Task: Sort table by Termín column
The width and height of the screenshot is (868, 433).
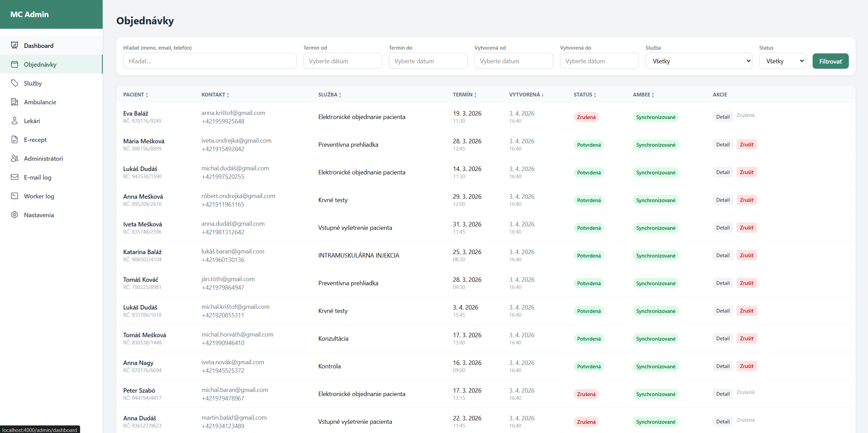Action: click(464, 95)
